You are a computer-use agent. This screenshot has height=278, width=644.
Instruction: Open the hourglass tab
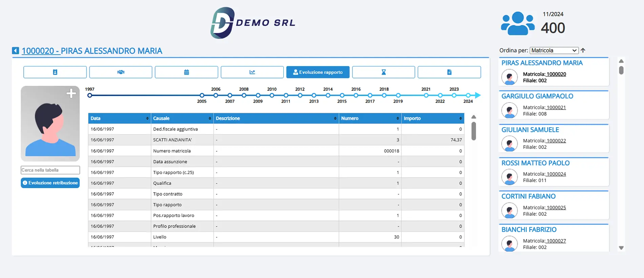click(x=383, y=72)
